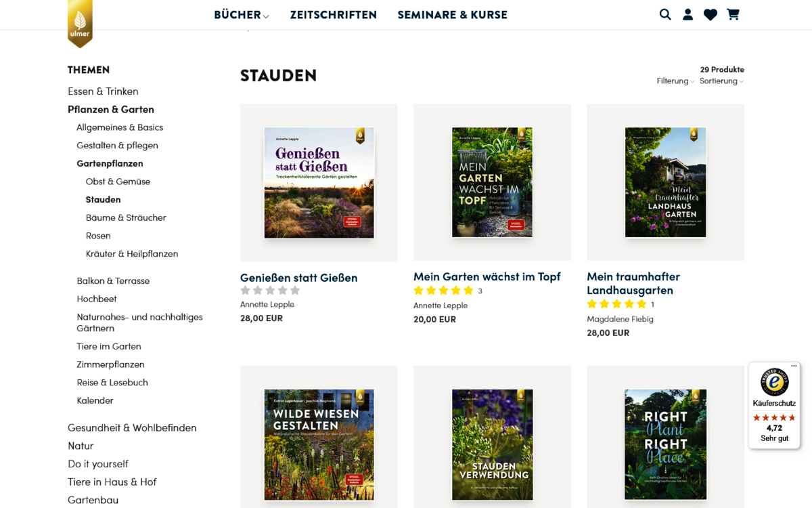Click the Wilde Wiesen Gestalten book cover
This screenshot has width=812, height=508.
tap(319, 444)
